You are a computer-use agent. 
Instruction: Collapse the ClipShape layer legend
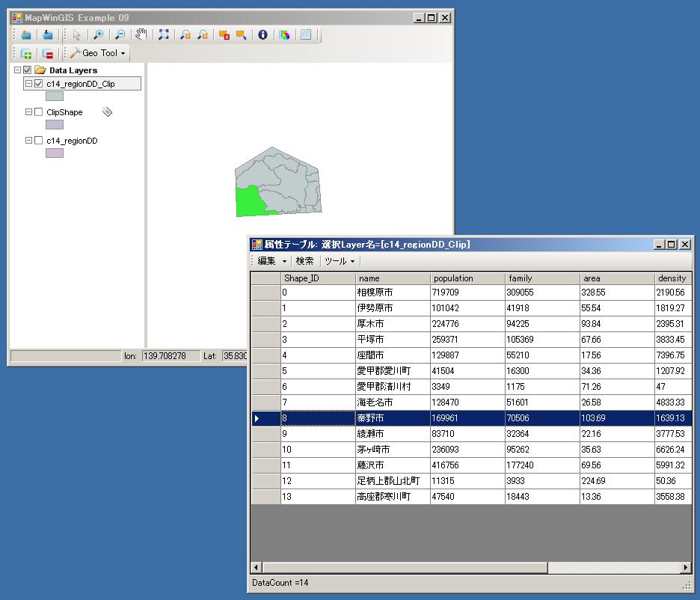point(28,112)
